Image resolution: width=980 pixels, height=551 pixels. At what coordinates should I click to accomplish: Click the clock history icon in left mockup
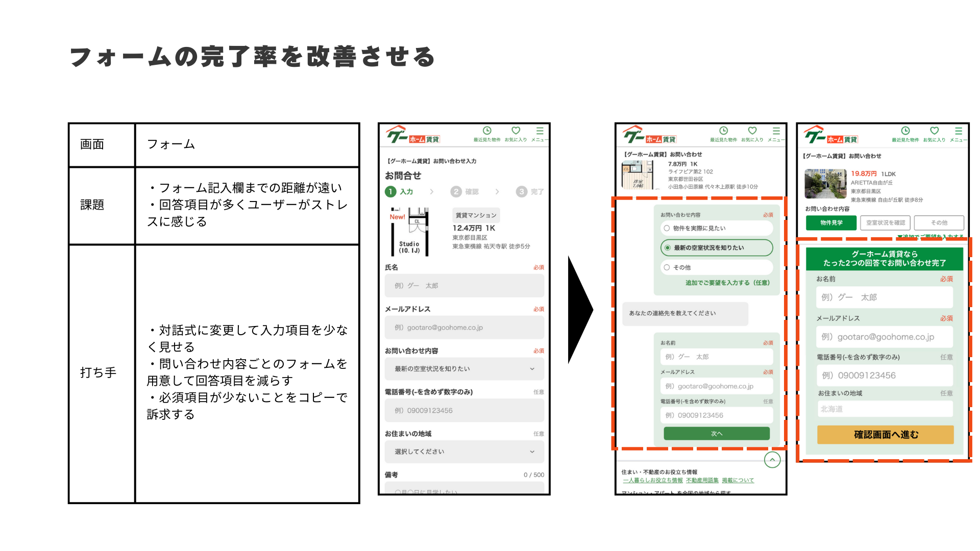[x=487, y=131]
